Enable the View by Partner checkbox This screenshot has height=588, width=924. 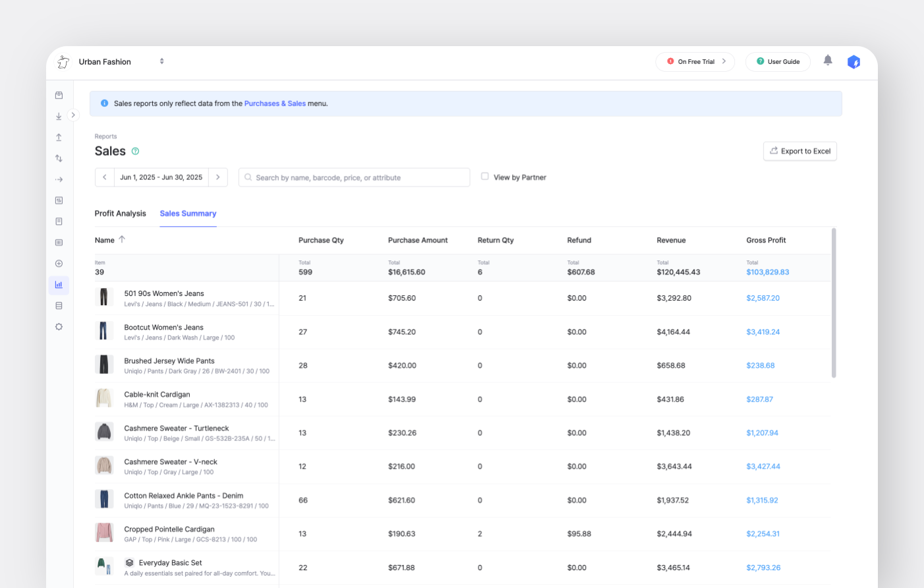click(x=485, y=177)
